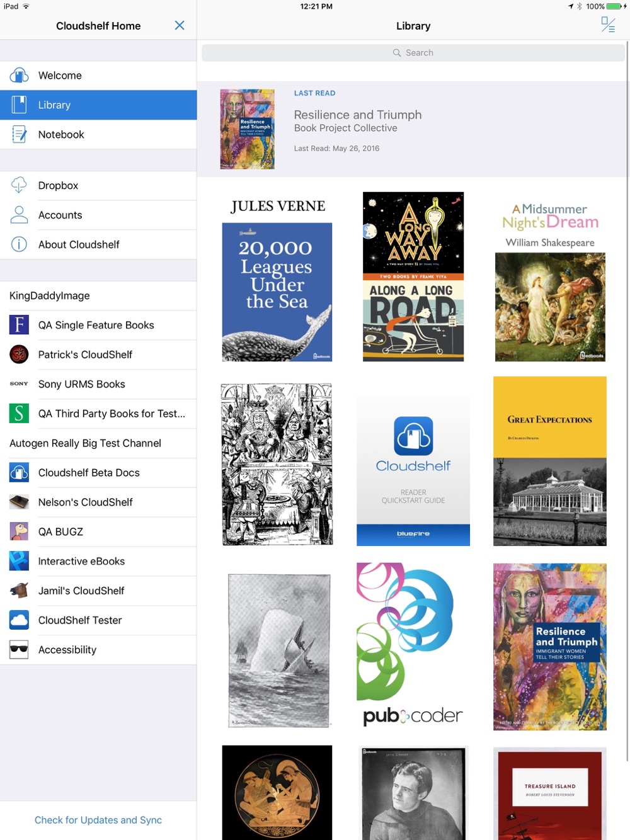Open A Long Way Away book cover
630x840 pixels.
point(413,277)
